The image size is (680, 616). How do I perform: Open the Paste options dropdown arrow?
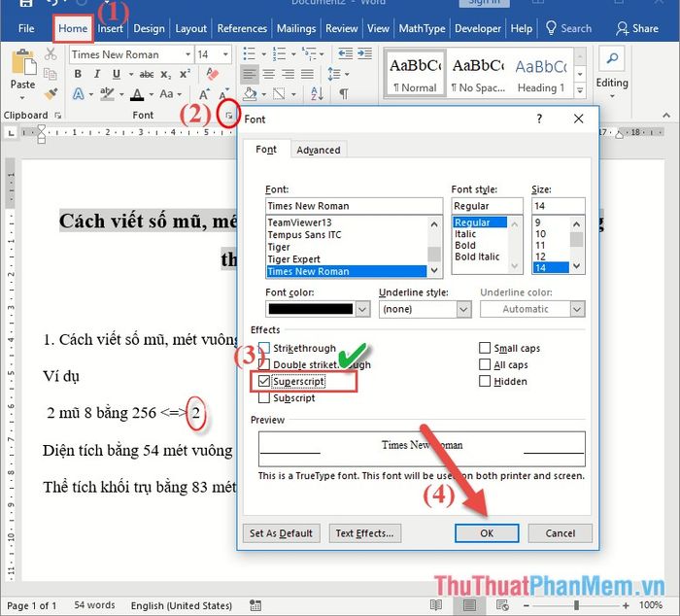(22, 98)
